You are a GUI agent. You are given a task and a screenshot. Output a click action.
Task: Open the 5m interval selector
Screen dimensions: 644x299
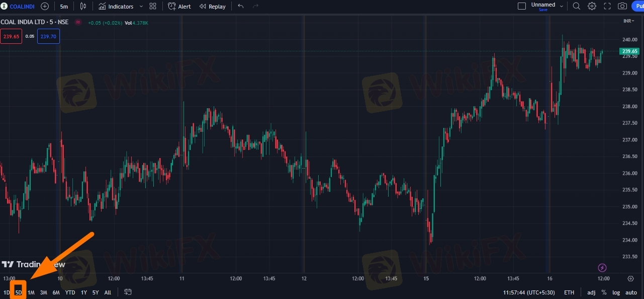coord(64,6)
